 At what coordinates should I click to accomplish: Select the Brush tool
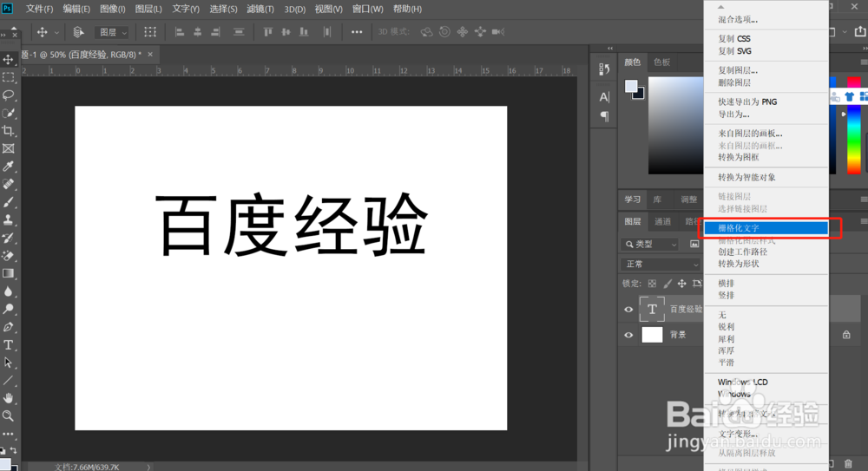pos(9,202)
